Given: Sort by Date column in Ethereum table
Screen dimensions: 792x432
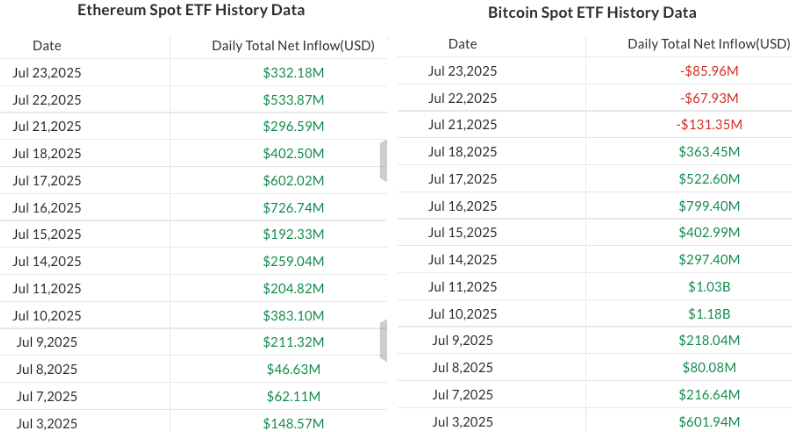Looking at the screenshot, I should coord(47,45).
